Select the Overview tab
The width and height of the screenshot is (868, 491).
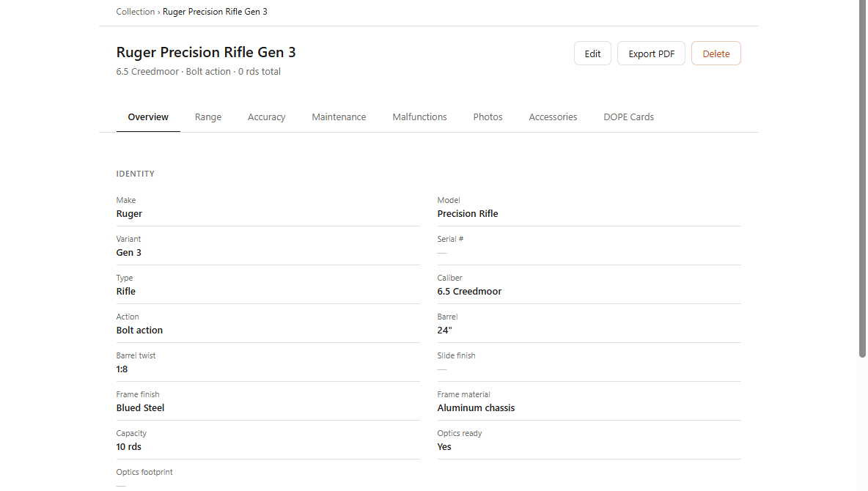coord(148,117)
